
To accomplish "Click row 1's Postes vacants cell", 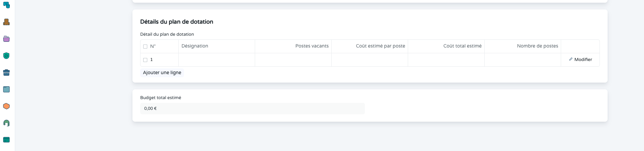I will (293, 60).
